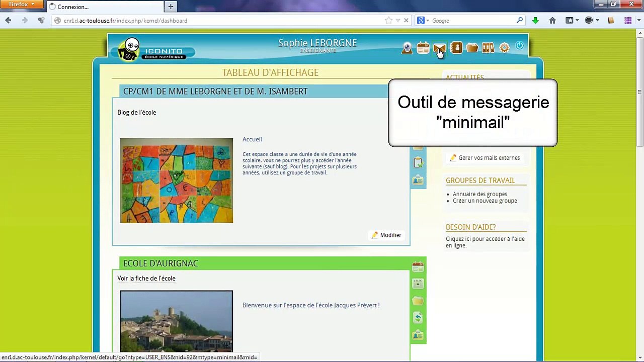Open settings gear icon in header
644x362 pixels.
[504, 48]
